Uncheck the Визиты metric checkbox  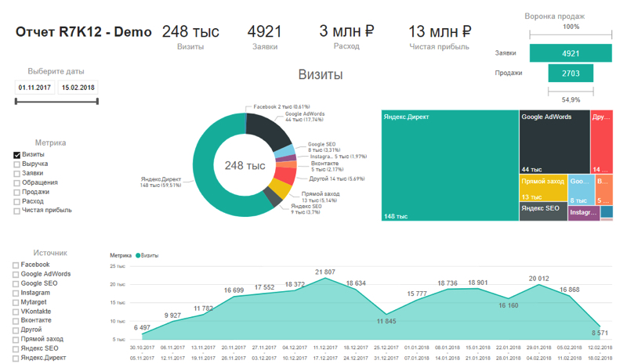[17, 155]
